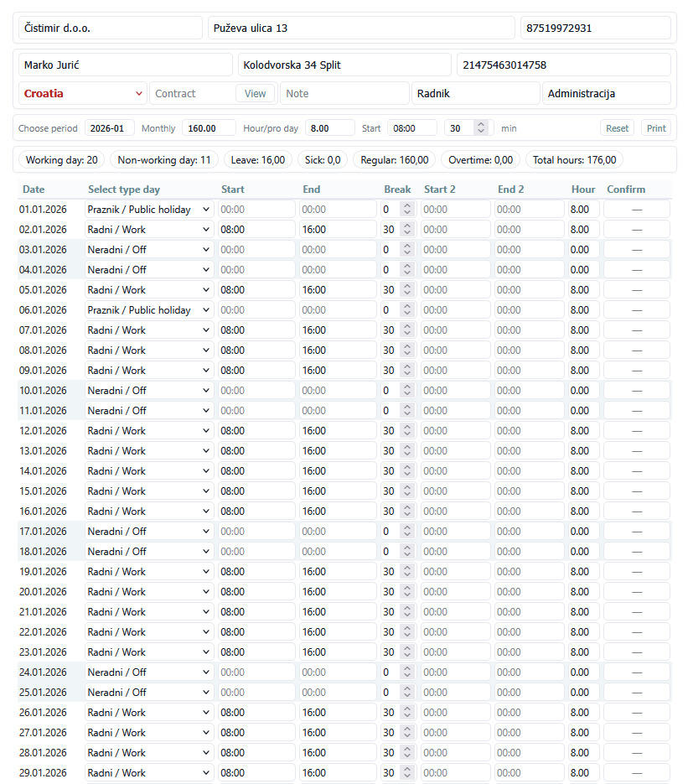Open day type dropdown for 10.01.2026
Viewport: 688px width, 784px height.
coord(149,391)
